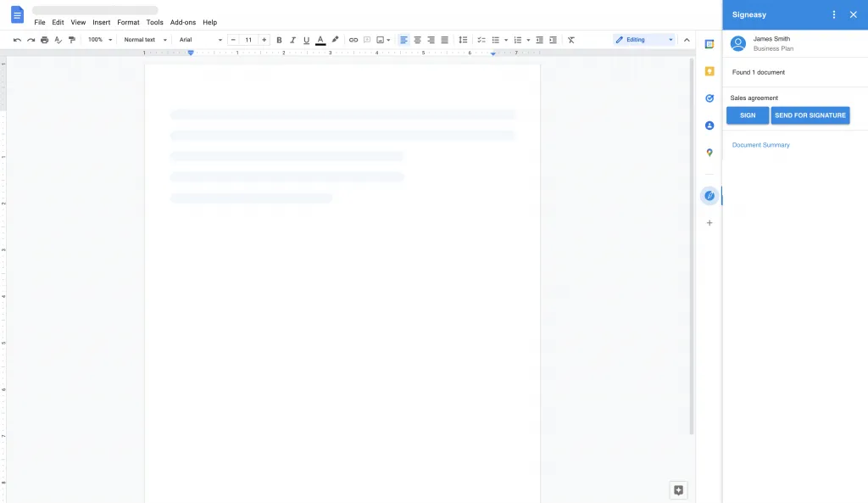
Task: Open the Document Summary link
Action: coord(760,145)
